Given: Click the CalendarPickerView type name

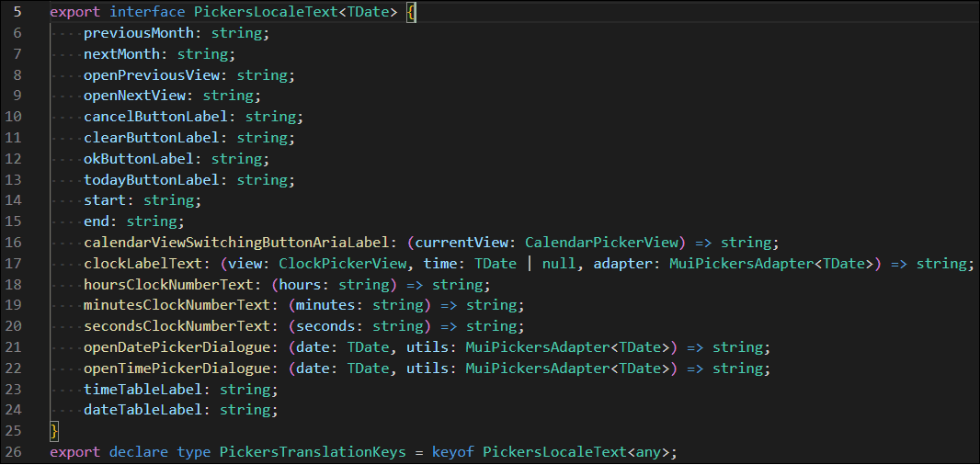Looking at the screenshot, I should click(602, 243).
